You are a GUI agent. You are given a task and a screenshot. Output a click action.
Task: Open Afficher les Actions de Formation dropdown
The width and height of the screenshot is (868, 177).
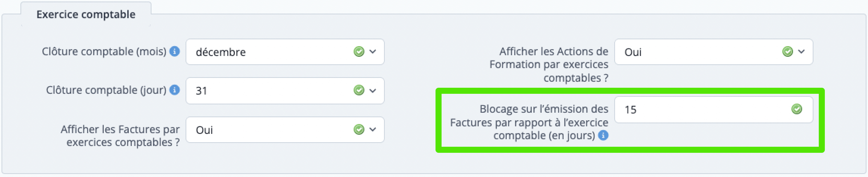click(x=701, y=52)
